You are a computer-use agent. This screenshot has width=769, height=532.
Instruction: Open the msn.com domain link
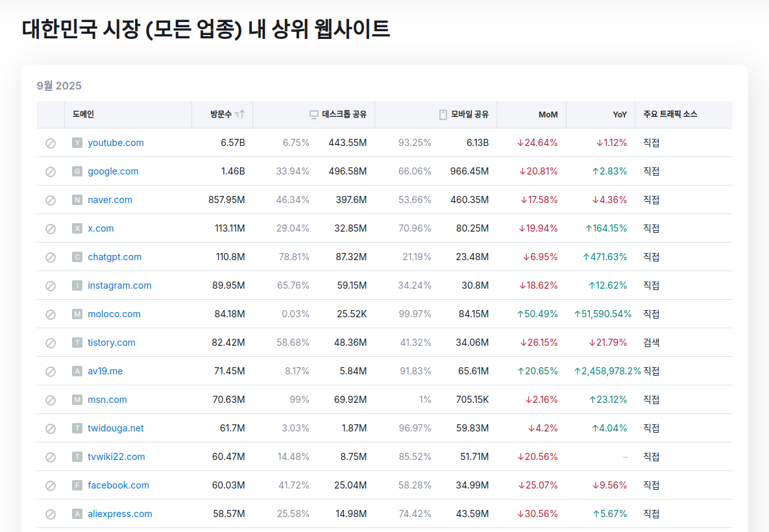108,400
